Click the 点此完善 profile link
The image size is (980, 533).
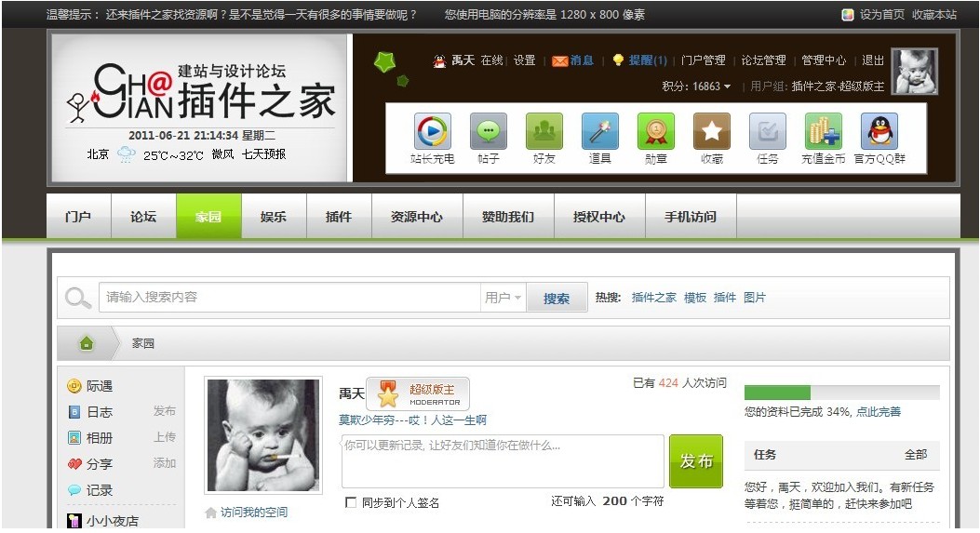(879, 412)
